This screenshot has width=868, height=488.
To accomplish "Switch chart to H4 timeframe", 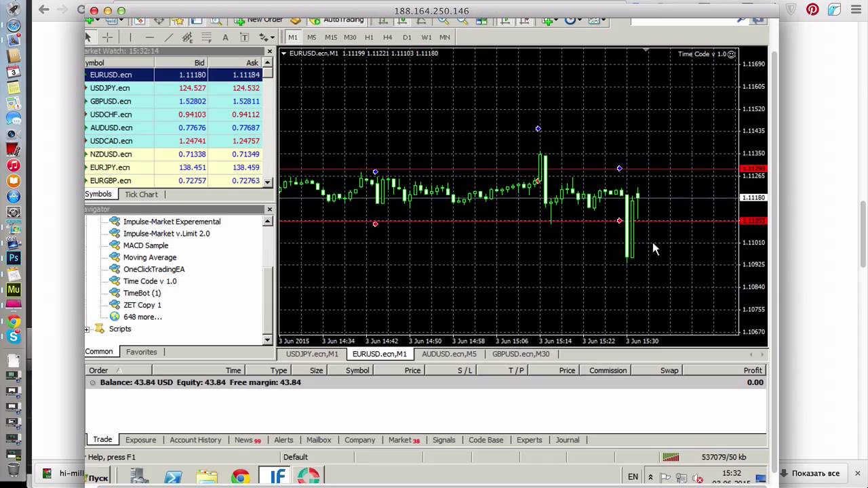I will click(x=387, y=37).
